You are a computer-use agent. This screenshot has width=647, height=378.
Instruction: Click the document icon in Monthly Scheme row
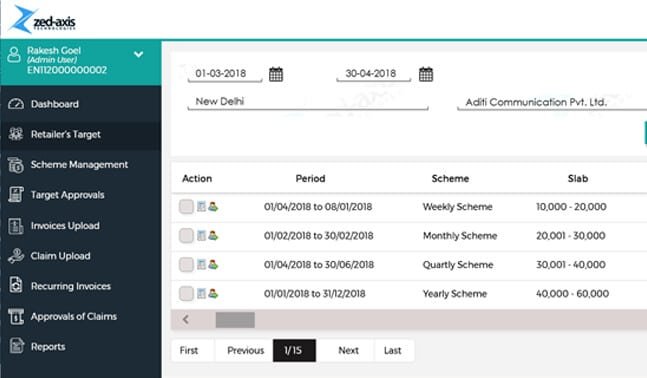point(201,236)
